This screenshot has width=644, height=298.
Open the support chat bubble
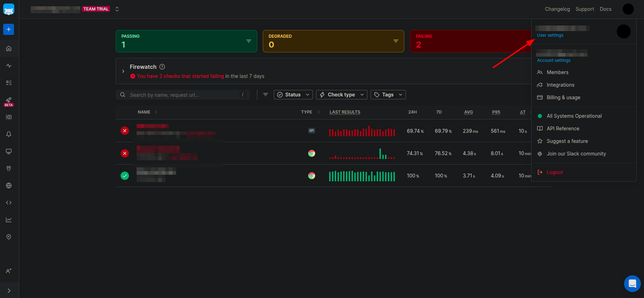(x=632, y=283)
